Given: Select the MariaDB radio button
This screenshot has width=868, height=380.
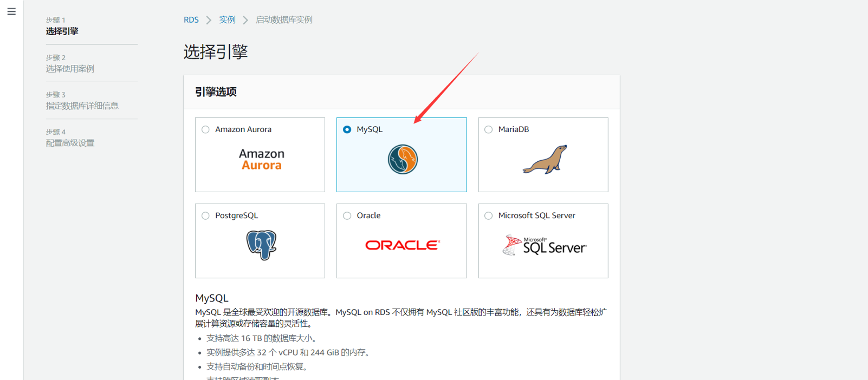Looking at the screenshot, I should (489, 129).
